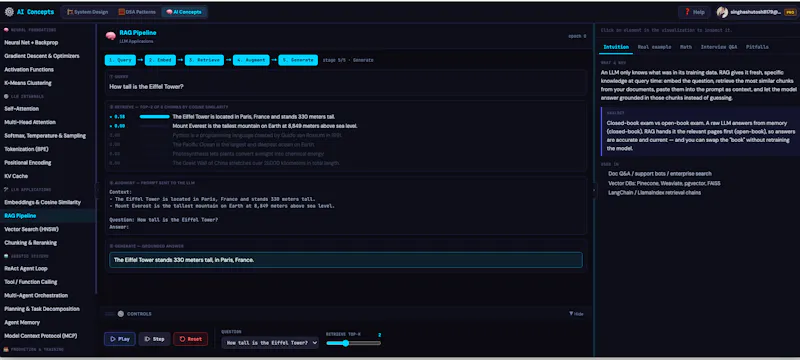The width and height of the screenshot is (800, 360).
Task: Click the Vector DBs: Pinecone, Weaviate line
Action: 664,183
